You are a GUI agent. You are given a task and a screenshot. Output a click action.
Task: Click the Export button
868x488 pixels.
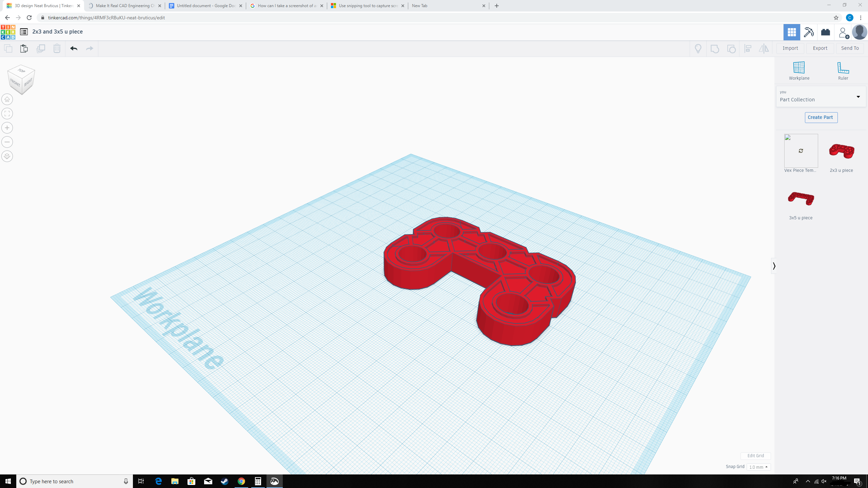tap(820, 48)
